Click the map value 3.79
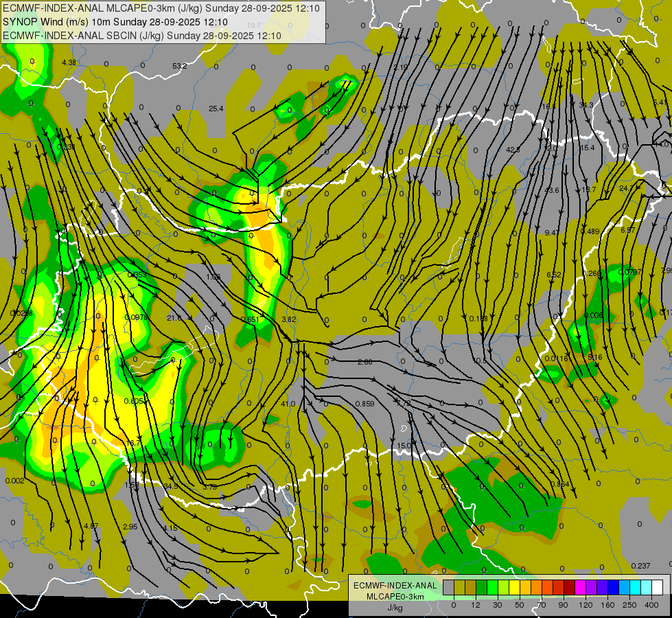The image size is (672, 618). 210,488
